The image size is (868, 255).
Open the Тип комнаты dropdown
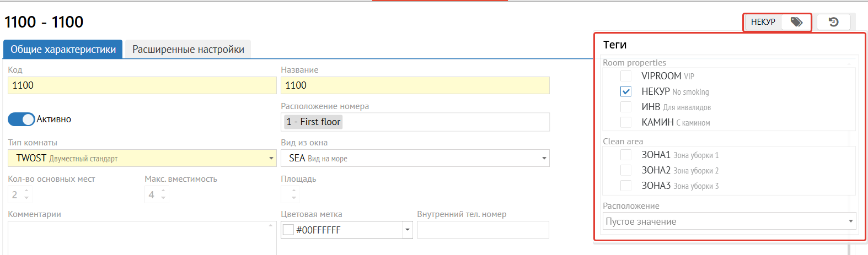pyautogui.click(x=271, y=159)
